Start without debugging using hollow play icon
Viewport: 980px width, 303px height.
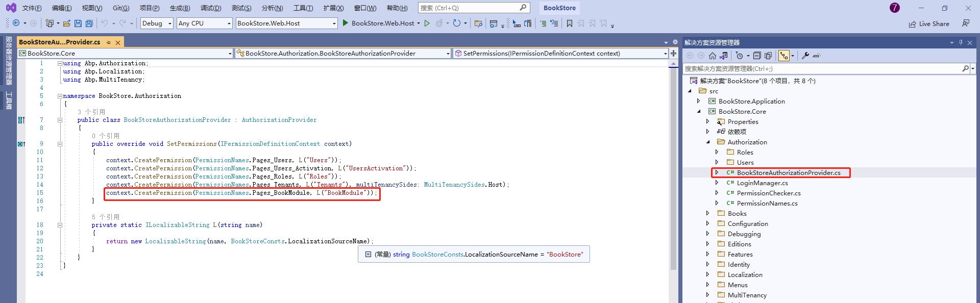tap(427, 23)
